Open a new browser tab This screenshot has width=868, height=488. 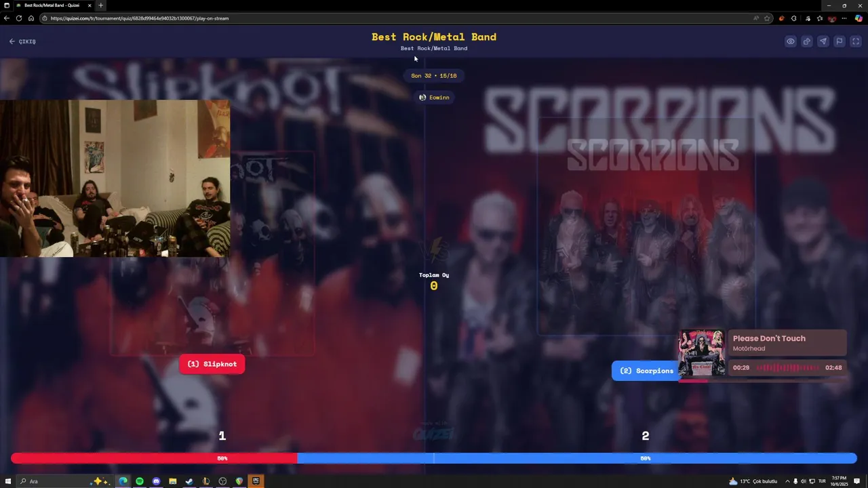pos(101,5)
